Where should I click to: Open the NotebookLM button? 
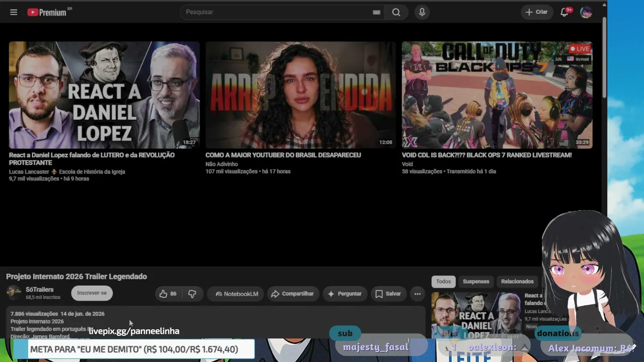pos(236,294)
